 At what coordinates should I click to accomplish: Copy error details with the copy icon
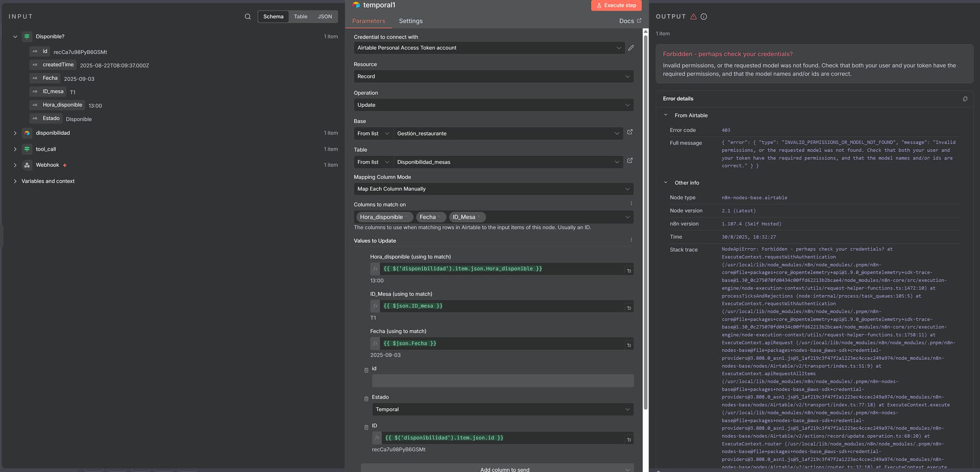tap(965, 99)
